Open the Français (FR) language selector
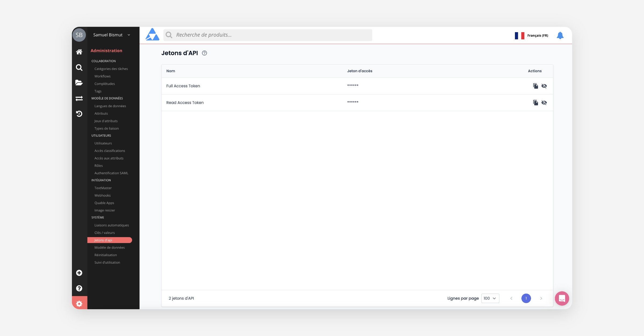 pyautogui.click(x=531, y=35)
